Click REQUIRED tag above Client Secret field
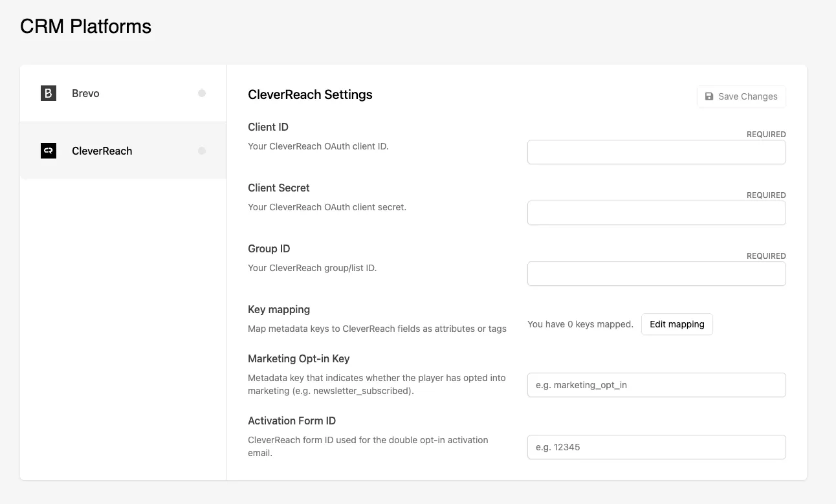Image resolution: width=836 pixels, height=504 pixels. tap(766, 195)
